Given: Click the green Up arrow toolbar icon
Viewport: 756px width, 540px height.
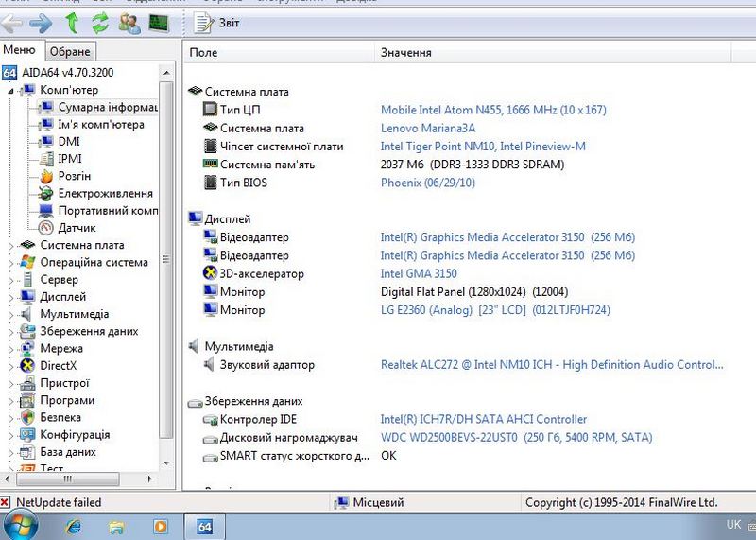Looking at the screenshot, I should click(72, 22).
